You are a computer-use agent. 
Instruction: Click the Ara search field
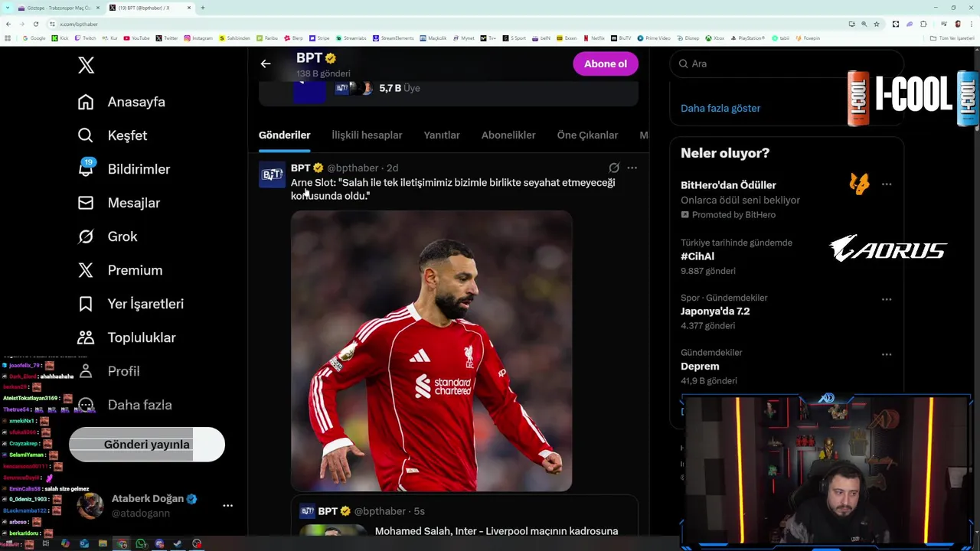coord(787,64)
